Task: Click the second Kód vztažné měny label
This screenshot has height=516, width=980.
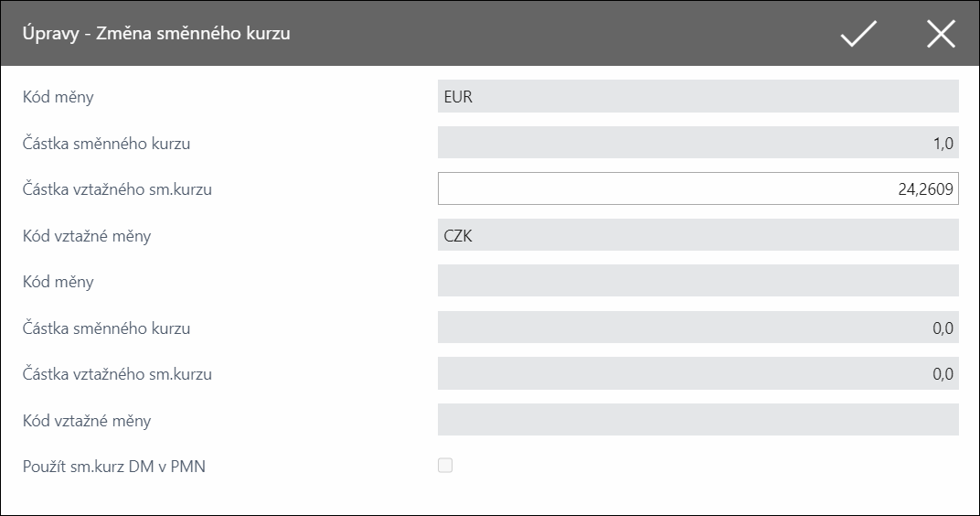Action: point(87,420)
